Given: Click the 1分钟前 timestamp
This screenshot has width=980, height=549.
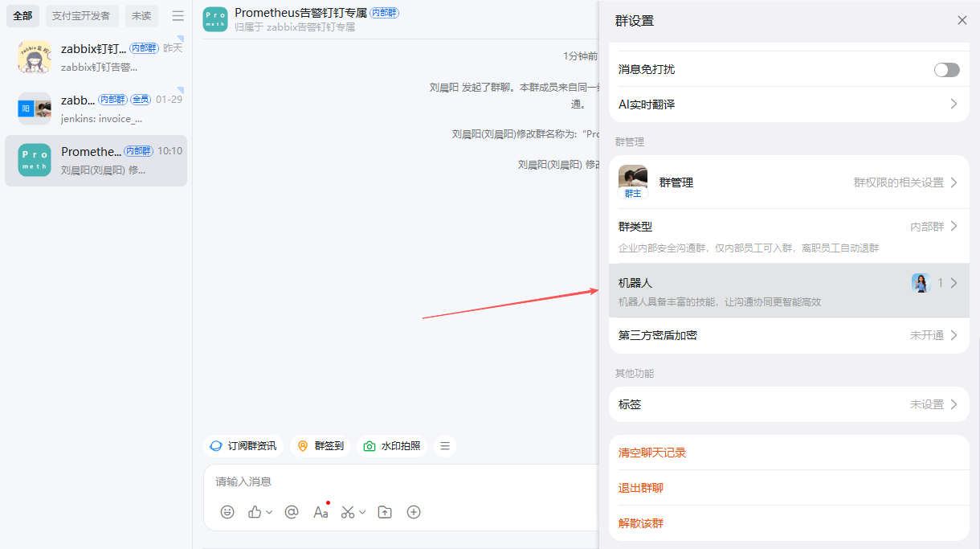Looking at the screenshot, I should pos(580,56).
